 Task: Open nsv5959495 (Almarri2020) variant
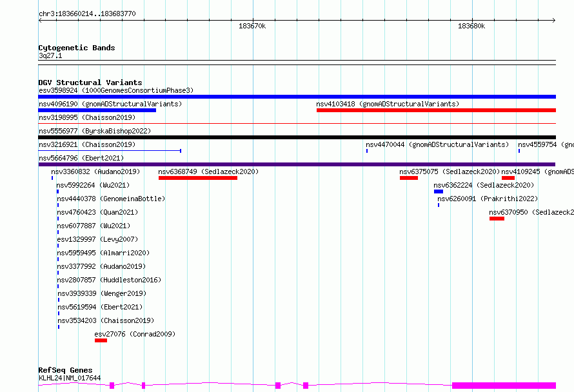click(103, 253)
